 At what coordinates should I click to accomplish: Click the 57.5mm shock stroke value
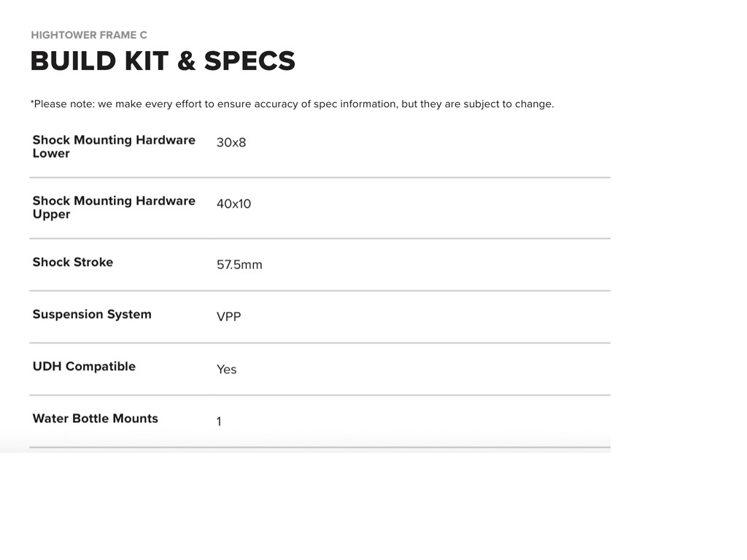[239, 265]
